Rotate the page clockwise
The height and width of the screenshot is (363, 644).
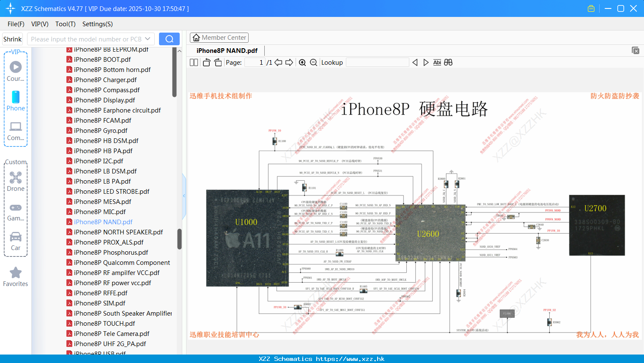click(x=218, y=63)
